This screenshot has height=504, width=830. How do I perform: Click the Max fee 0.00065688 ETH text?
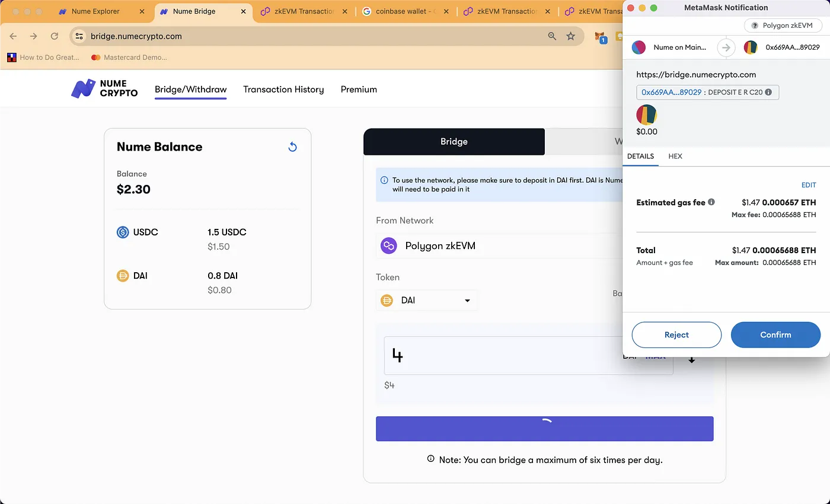774,215
